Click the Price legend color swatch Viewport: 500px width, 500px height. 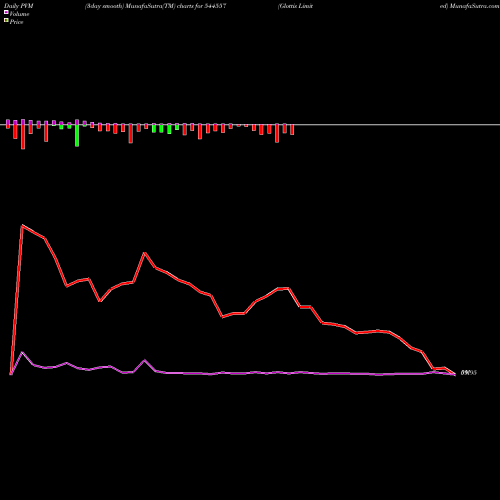[6, 21]
